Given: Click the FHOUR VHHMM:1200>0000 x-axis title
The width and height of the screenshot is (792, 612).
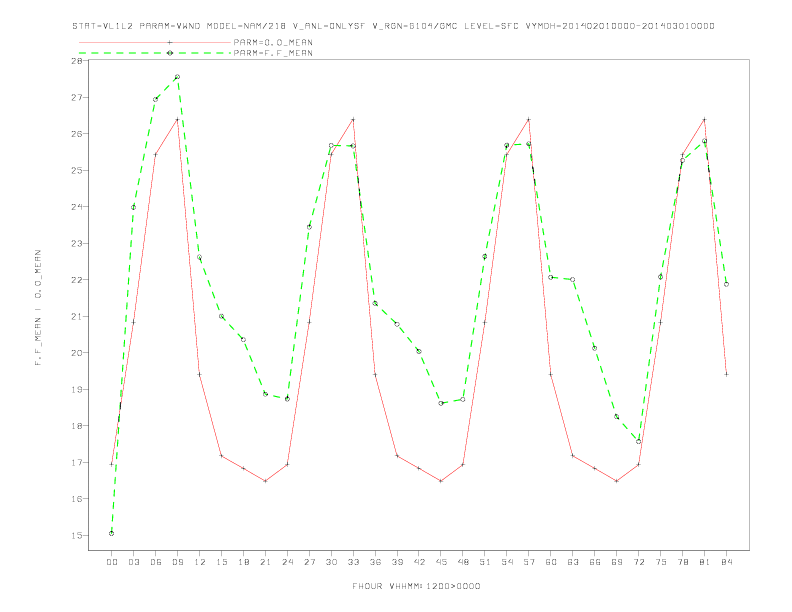Looking at the screenshot, I should pyautogui.click(x=416, y=586).
